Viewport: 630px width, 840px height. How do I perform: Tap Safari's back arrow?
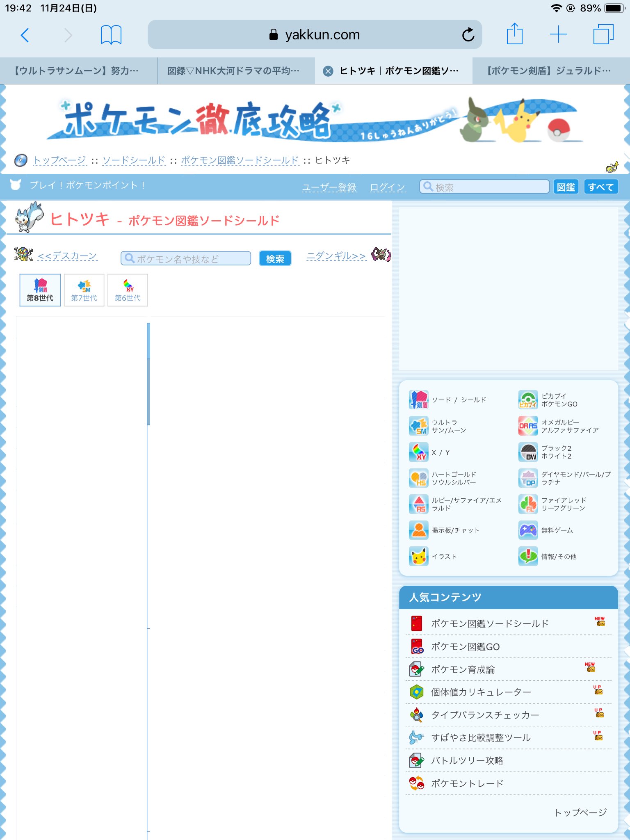pos(25,35)
